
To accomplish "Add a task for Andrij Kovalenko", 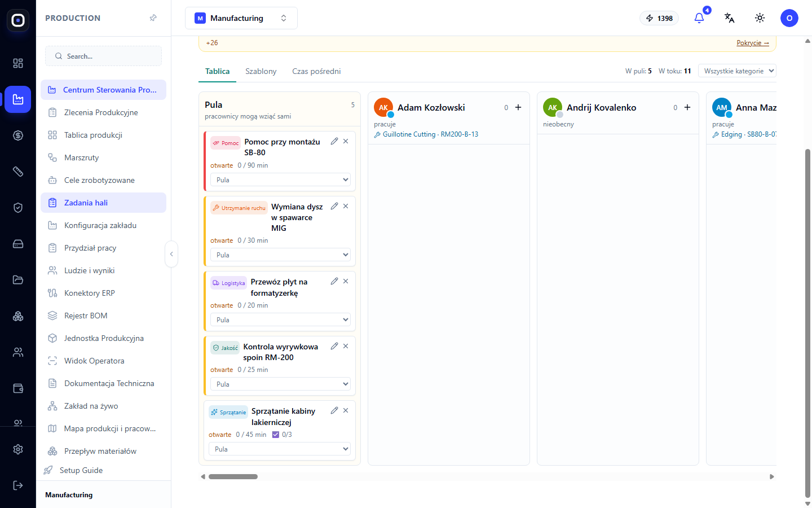I will [687, 107].
